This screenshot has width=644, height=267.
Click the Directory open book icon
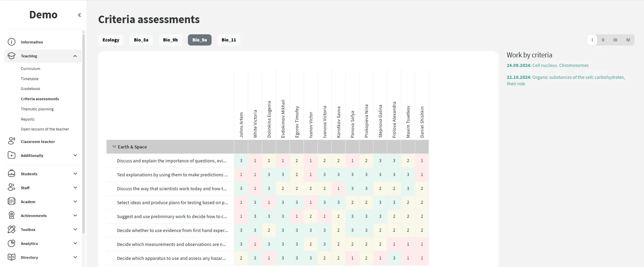12,257
